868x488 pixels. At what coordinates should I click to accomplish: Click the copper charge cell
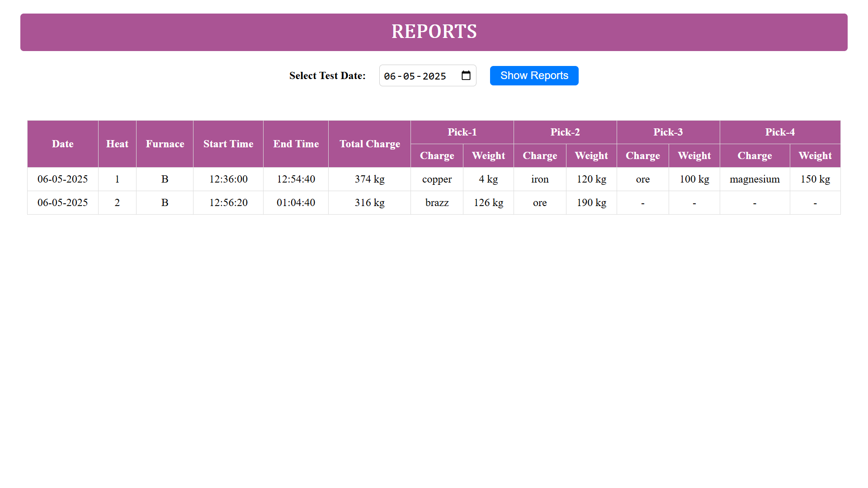point(437,179)
